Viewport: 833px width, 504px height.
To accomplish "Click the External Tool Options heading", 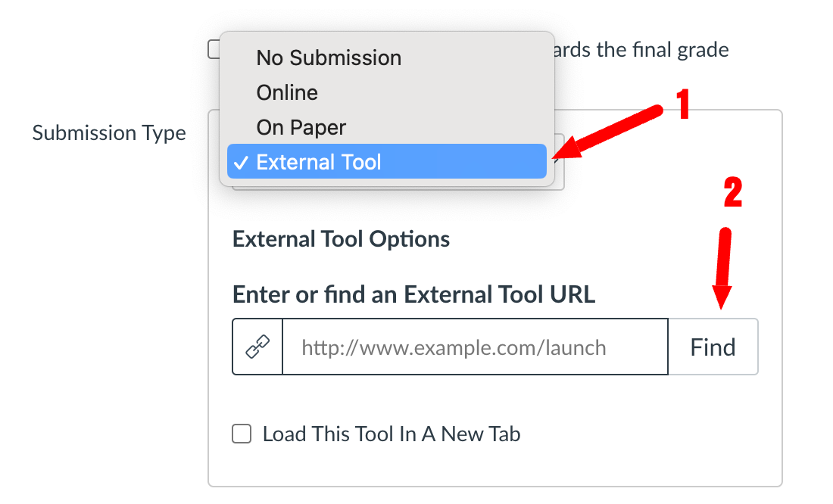I will coord(341,239).
